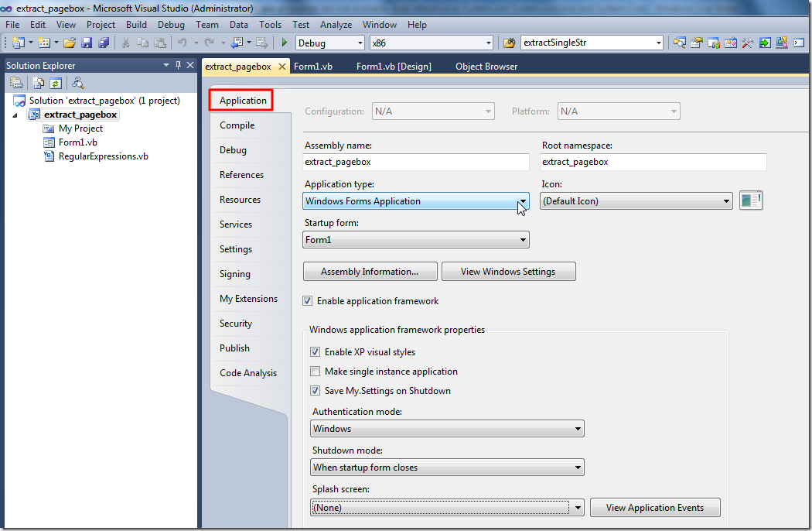The image size is (812, 531).
Task: Open the Solution Explorer window options arrow
Action: point(166,65)
